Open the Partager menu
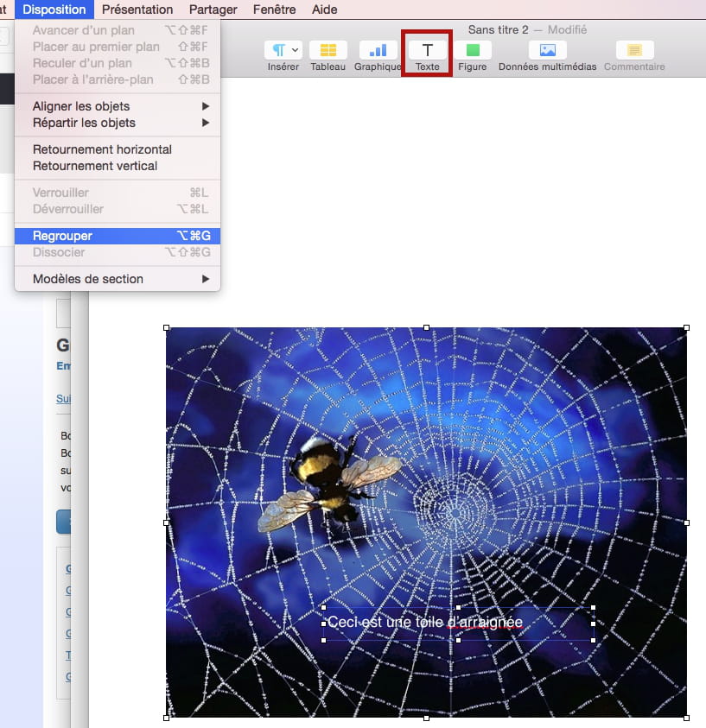The width and height of the screenshot is (706, 728). coord(213,9)
